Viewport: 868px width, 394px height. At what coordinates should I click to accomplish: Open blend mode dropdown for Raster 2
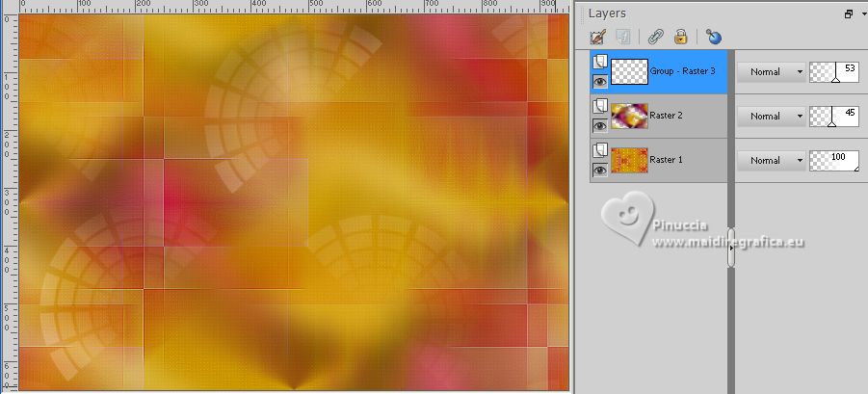click(772, 117)
